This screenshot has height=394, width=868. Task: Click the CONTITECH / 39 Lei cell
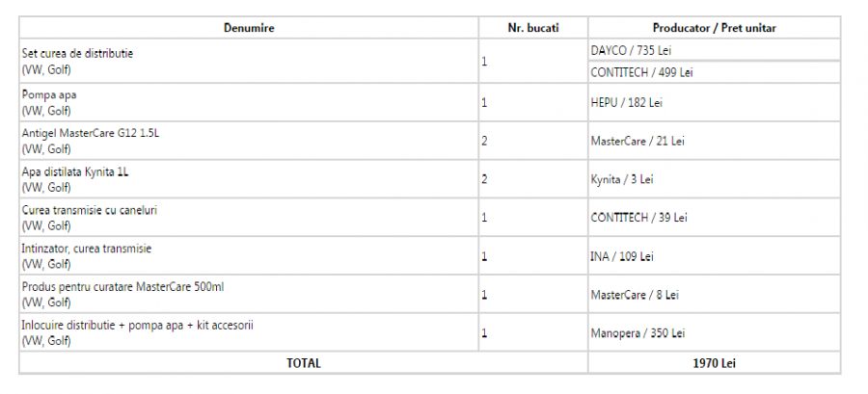tap(638, 218)
